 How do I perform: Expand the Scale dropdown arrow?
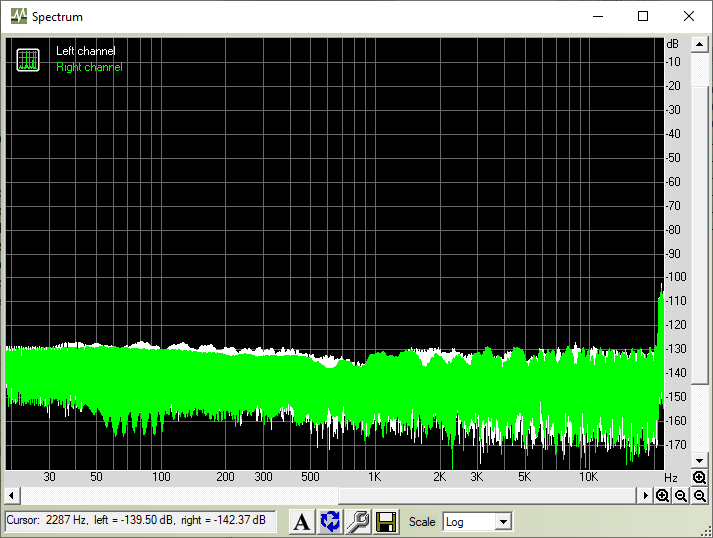(503, 522)
